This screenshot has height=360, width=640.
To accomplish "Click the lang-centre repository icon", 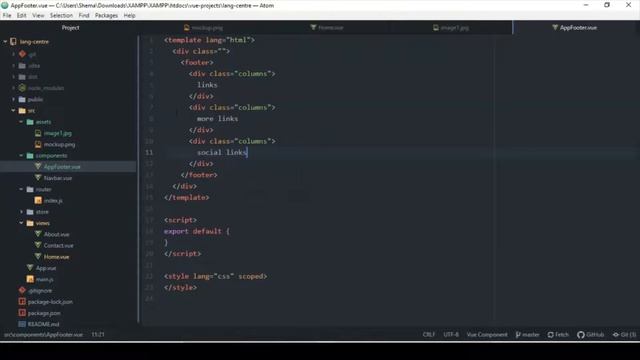I will tap(13, 42).
